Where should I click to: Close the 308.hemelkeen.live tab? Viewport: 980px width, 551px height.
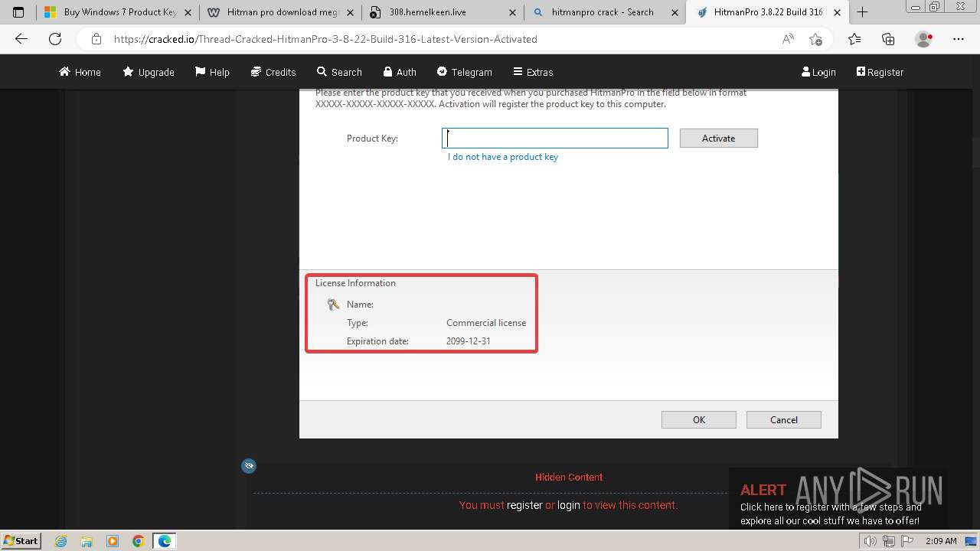tap(512, 12)
